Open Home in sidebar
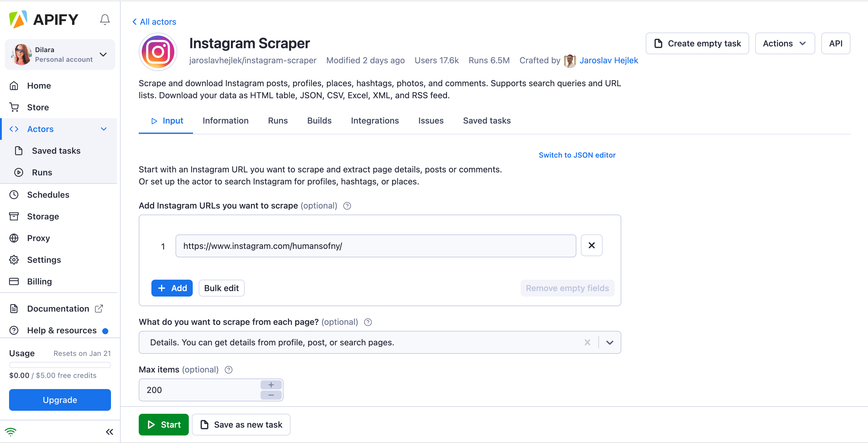This screenshot has height=443, width=868. point(39,86)
